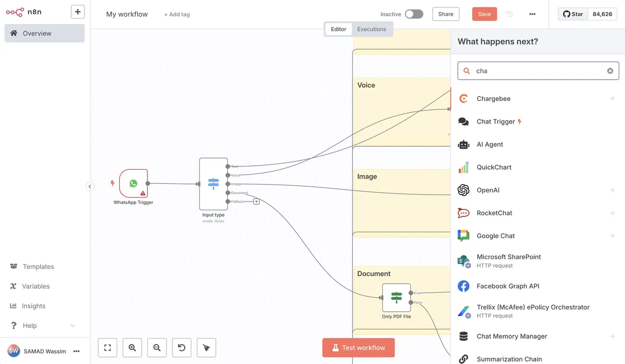625x364 pixels.
Task: Click Add tag next to workflow name
Action: (177, 15)
